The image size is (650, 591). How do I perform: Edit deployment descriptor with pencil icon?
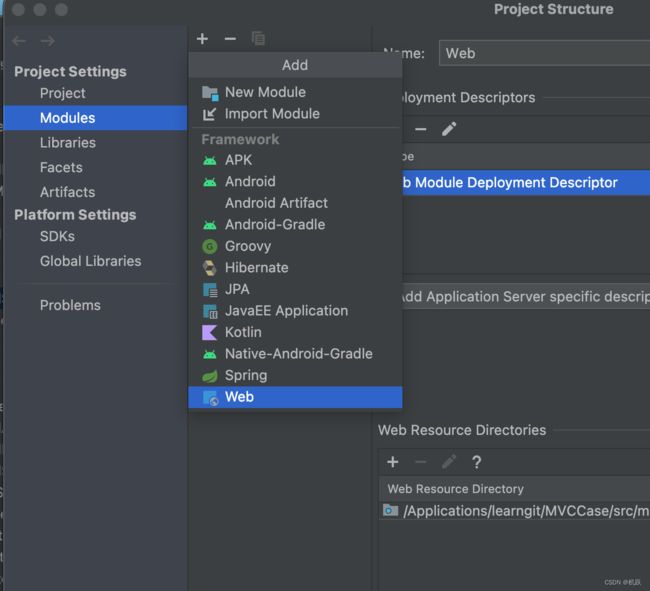[449, 129]
